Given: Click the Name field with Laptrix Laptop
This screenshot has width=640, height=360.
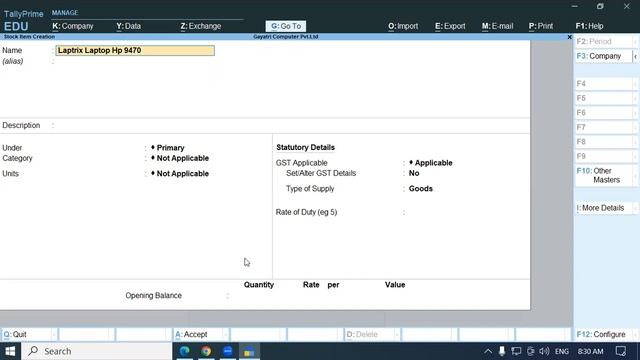Looking at the screenshot, I should click(x=135, y=50).
